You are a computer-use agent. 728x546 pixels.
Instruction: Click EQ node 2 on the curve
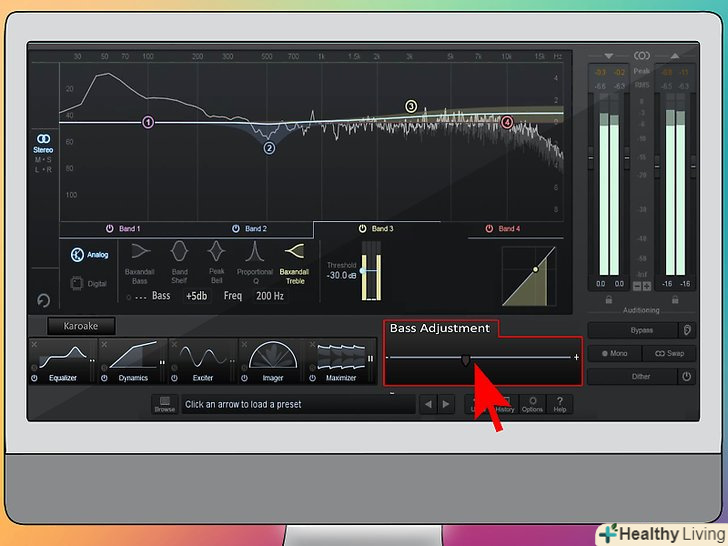coord(269,148)
